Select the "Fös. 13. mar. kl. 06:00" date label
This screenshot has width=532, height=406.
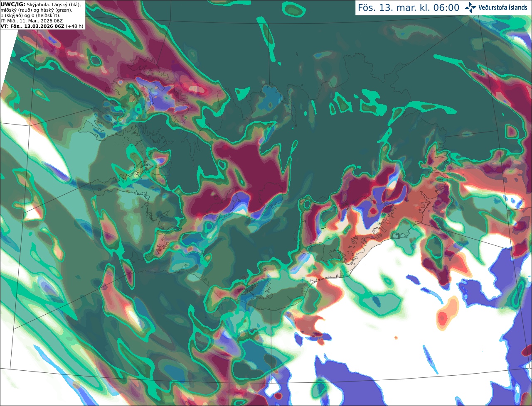[x=409, y=8]
